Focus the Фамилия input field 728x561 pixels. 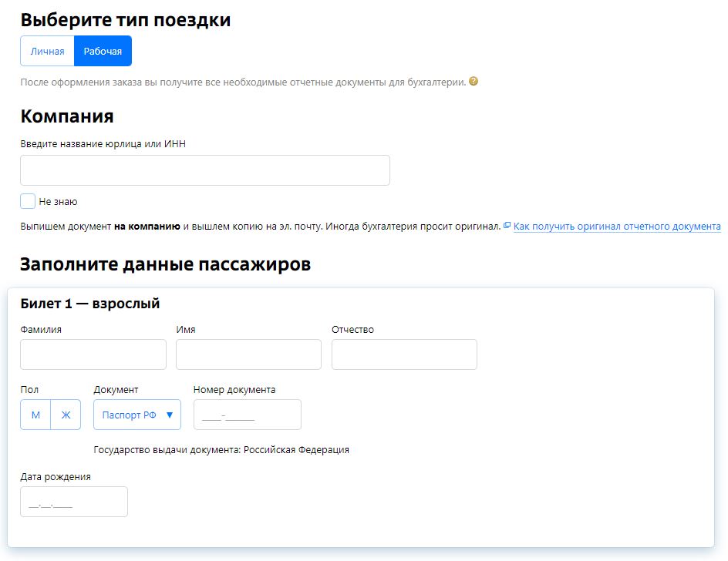93,354
